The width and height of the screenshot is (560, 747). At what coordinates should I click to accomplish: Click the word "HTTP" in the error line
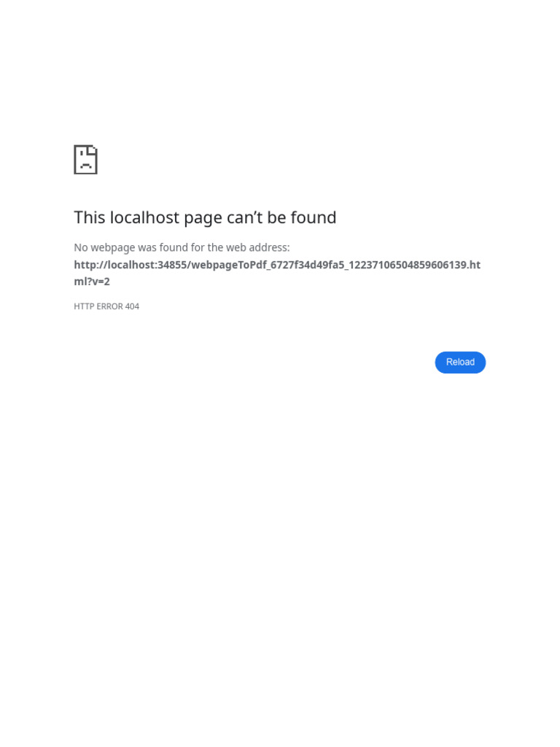(x=84, y=306)
